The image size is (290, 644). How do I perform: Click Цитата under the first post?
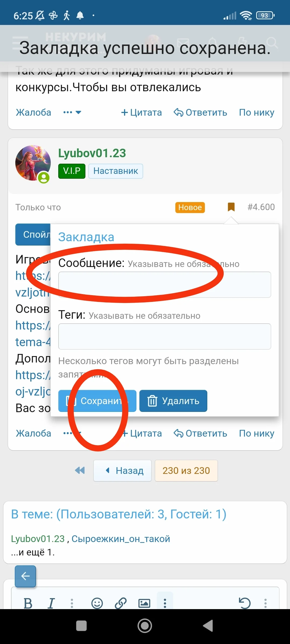click(x=142, y=112)
